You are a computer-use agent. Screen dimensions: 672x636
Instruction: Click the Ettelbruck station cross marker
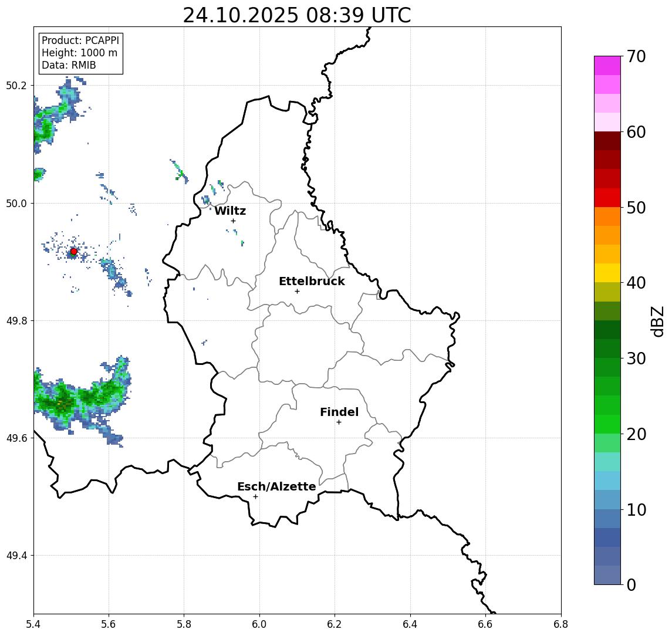pos(297,292)
